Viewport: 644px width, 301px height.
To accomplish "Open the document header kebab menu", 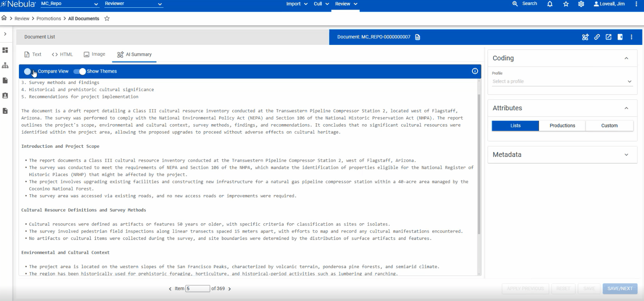I will click(632, 37).
